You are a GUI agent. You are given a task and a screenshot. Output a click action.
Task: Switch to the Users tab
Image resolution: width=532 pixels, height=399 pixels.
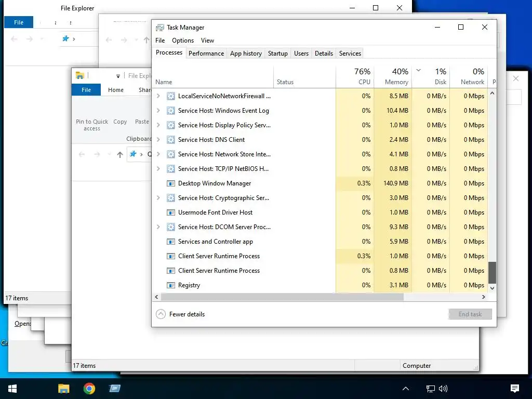301,54
